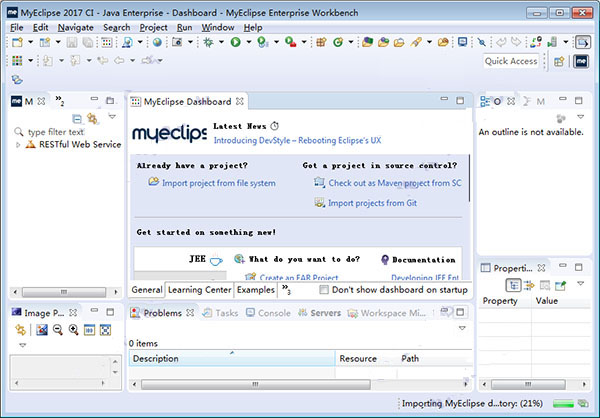Screen dimensions: 600x418
Task: Click the progress view icon in status bar
Action: (583, 403)
